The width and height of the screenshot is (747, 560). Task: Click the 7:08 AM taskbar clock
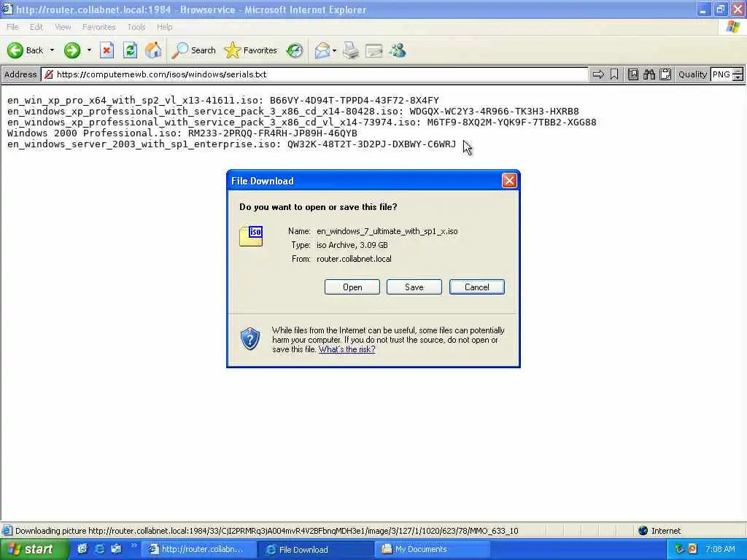pos(720,550)
